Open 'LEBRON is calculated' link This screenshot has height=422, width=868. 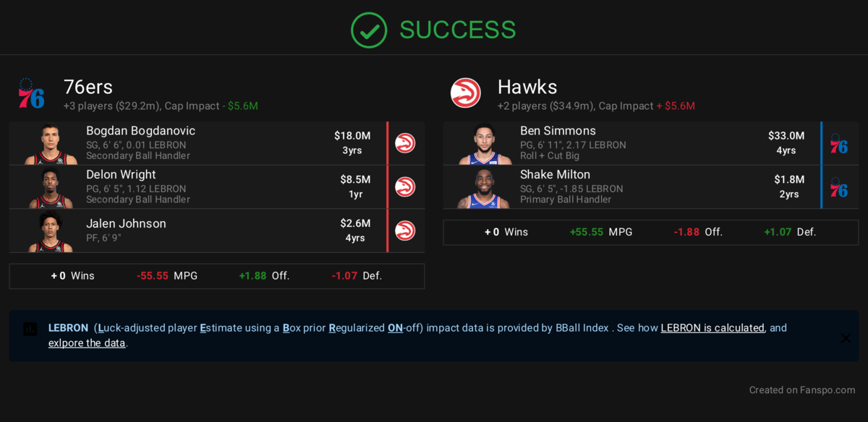point(712,328)
